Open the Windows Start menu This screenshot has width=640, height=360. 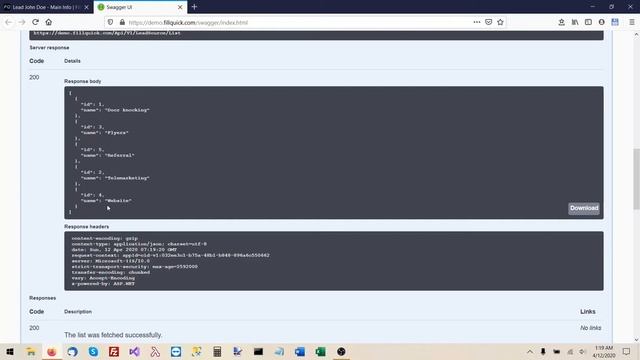click(10, 351)
